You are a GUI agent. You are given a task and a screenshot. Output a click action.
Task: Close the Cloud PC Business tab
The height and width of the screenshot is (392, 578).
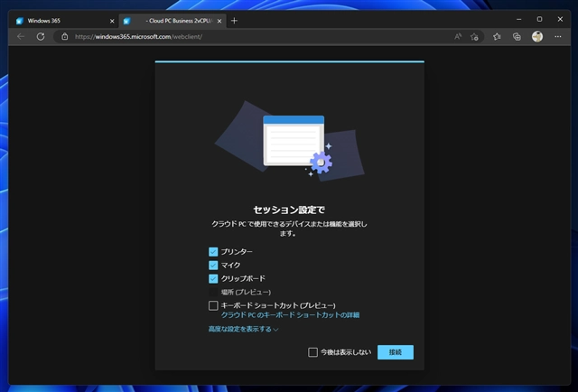[x=219, y=21]
